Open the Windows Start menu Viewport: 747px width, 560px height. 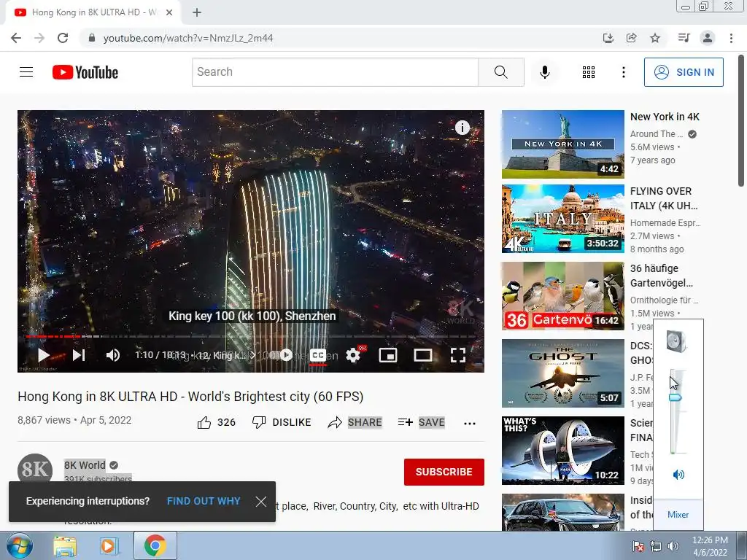coord(19,545)
